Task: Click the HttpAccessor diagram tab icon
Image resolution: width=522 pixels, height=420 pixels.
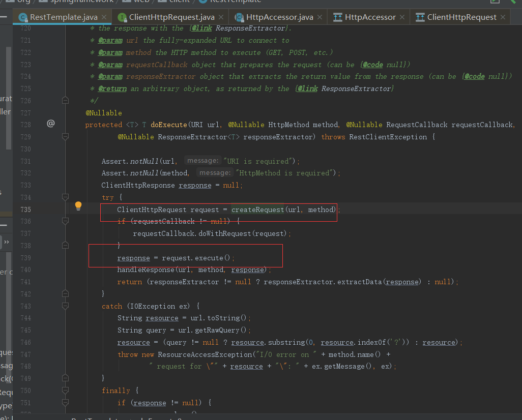Action: click(x=337, y=17)
